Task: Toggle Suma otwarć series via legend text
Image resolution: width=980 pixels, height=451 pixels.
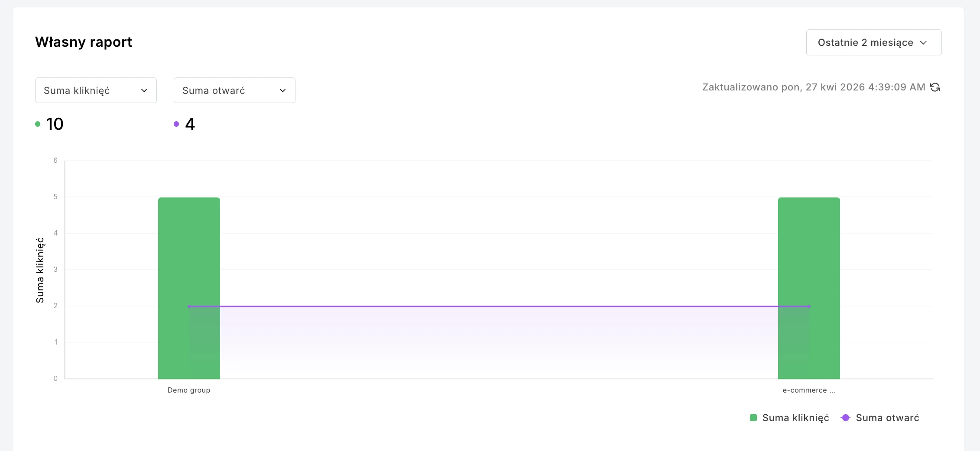Action: 887,418
